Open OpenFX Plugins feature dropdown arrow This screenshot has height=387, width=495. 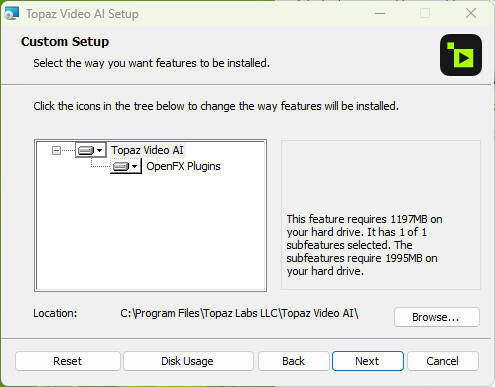click(134, 166)
